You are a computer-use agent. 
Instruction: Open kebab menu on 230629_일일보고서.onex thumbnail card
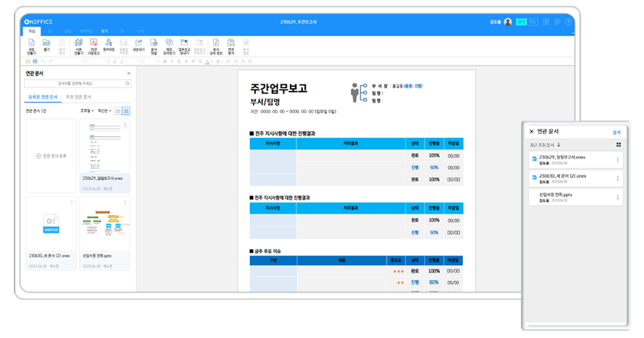coord(125,125)
